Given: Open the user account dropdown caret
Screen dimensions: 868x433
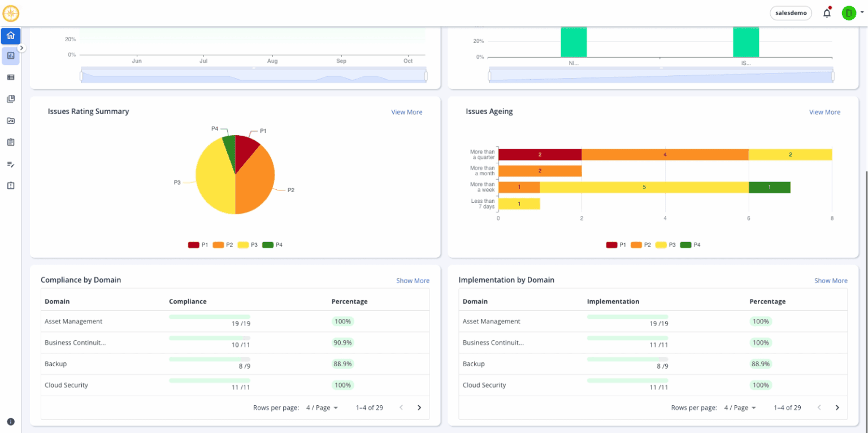Looking at the screenshot, I should pyautogui.click(x=862, y=12).
